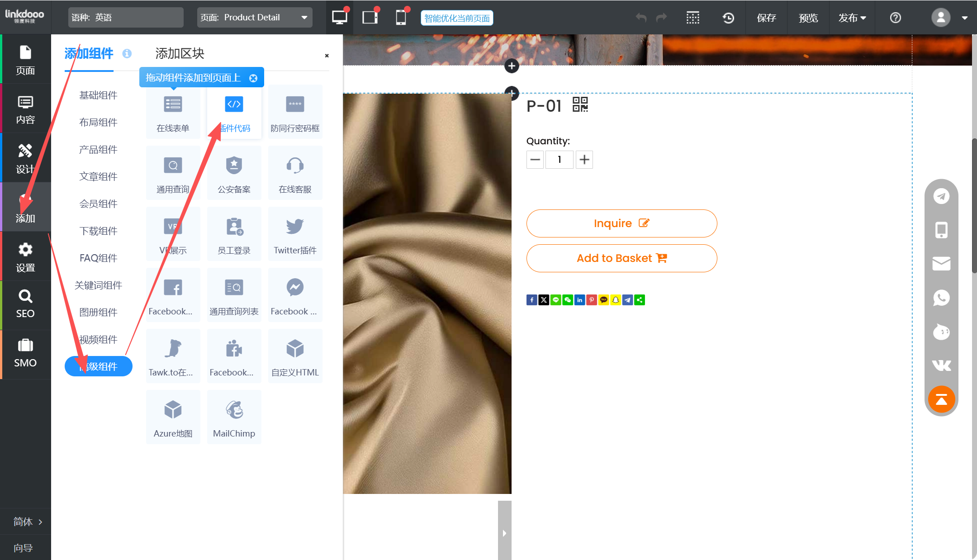977x560 pixels.
Task: Expand the 发布 publish dropdown
Action: pos(852,18)
